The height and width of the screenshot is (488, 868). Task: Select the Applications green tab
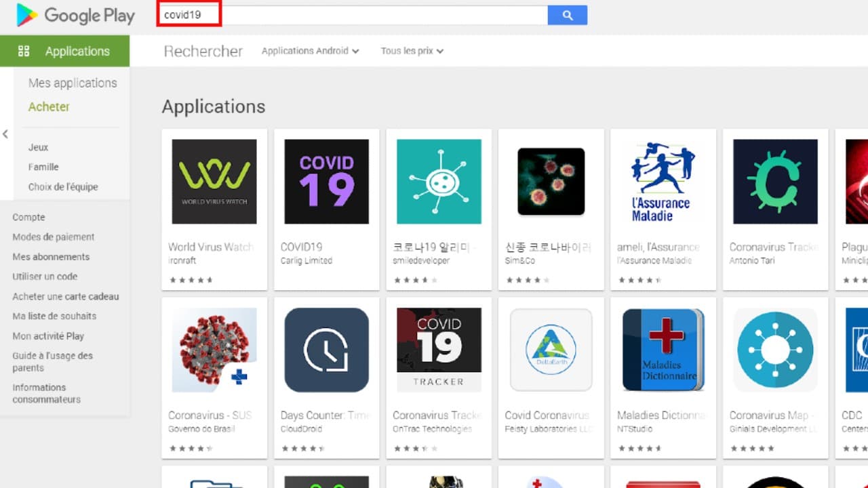(x=64, y=51)
